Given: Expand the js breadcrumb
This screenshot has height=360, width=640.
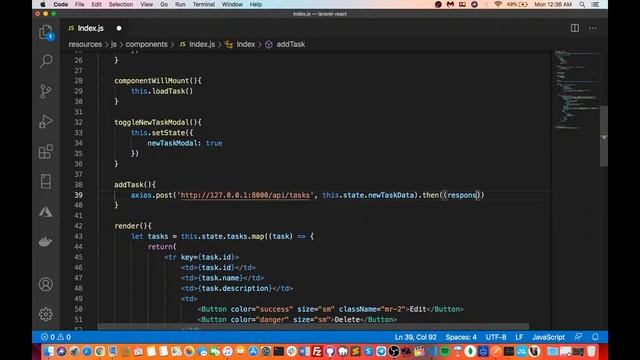Looking at the screenshot, I should coord(113,44).
